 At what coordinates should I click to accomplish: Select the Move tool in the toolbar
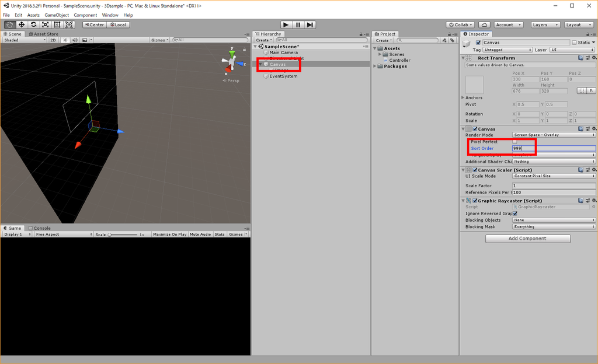click(x=22, y=24)
